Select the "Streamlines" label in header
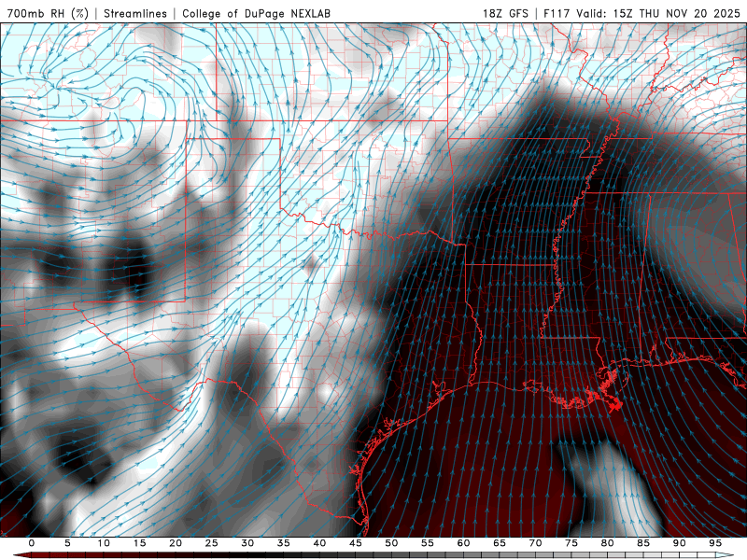Image resolution: width=747 pixels, height=560 pixels. coord(135,13)
